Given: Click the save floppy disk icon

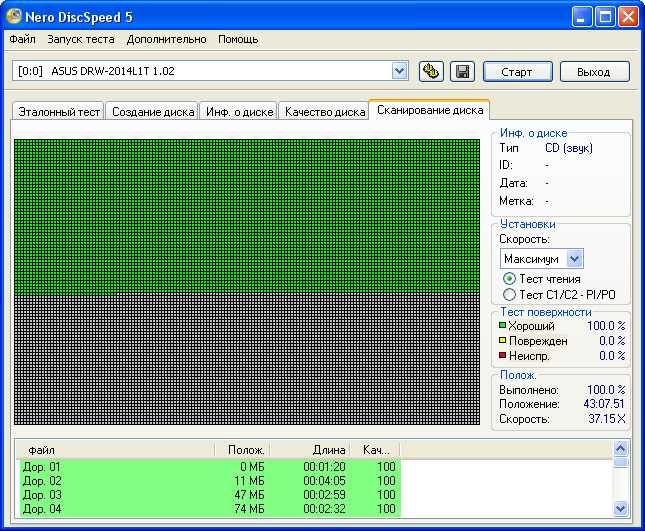Looking at the screenshot, I should (x=462, y=72).
